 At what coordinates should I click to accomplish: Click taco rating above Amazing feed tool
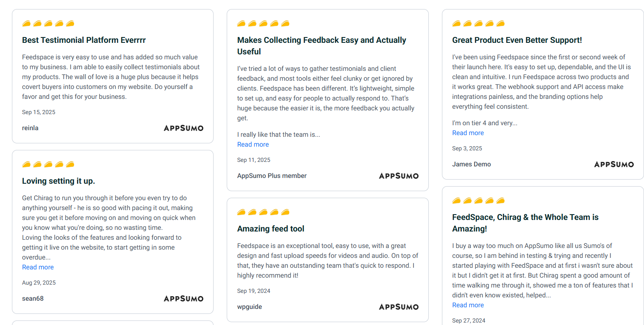point(263,212)
